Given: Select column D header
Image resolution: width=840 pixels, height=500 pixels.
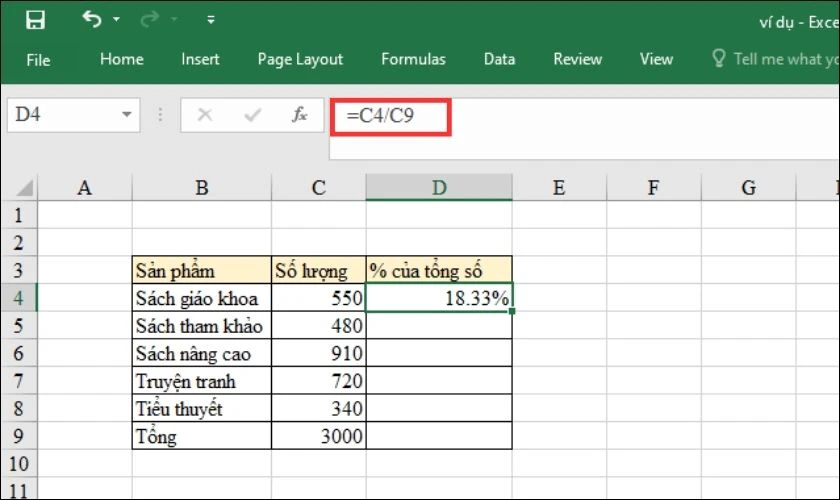Looking at the screenshot, I should click(439, 188).
